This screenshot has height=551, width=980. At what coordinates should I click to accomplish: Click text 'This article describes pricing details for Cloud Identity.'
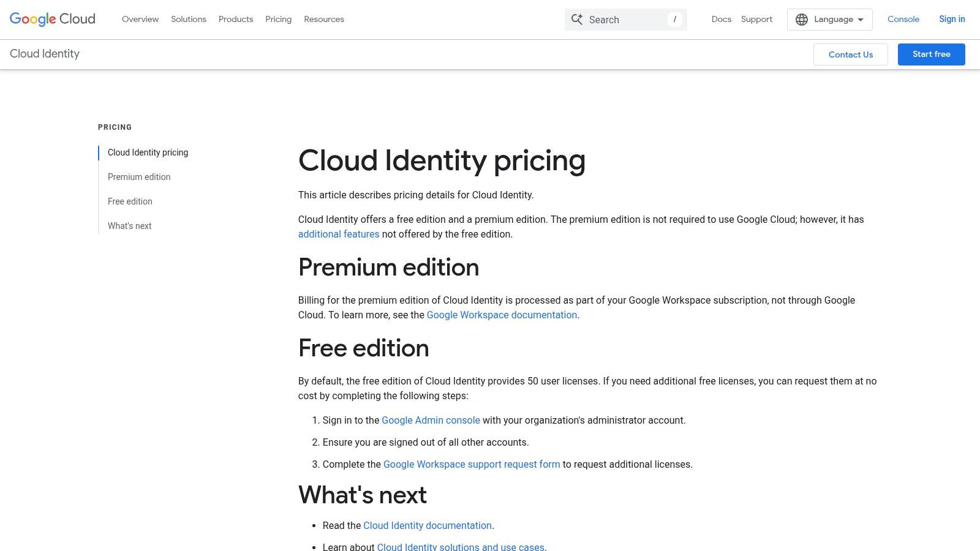pos(416,195)
